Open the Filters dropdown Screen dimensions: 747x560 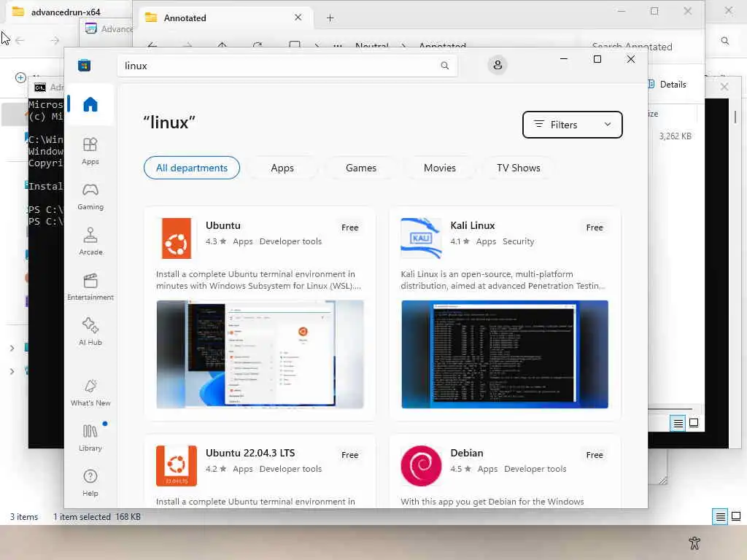pos(572,125)
